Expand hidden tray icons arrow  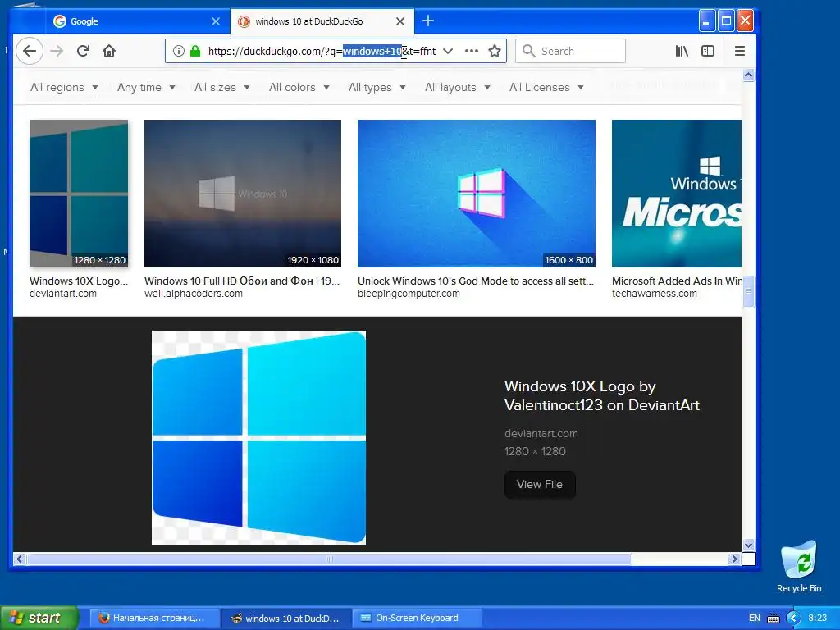point(793,619)
